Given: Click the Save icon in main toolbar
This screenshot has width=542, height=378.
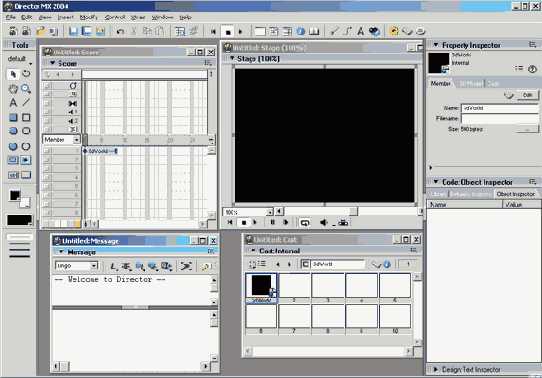Looking at the screenshot, I should point(73,31).
